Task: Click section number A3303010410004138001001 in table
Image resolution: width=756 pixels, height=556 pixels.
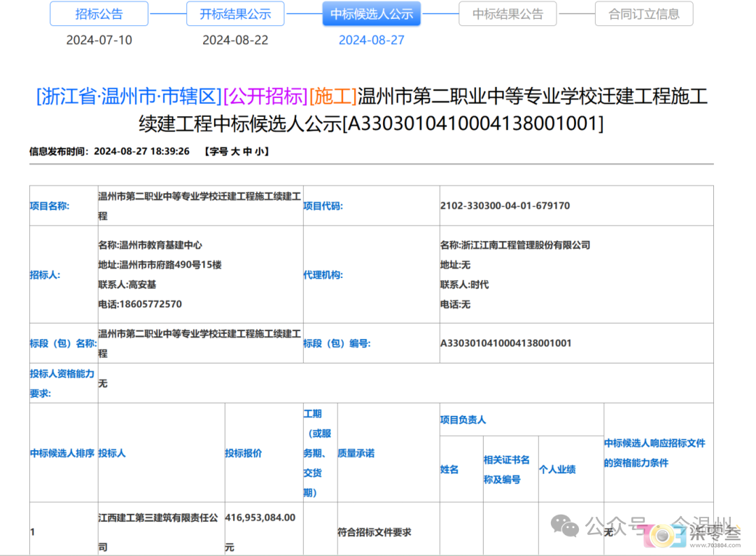Action: coord(506,343)
